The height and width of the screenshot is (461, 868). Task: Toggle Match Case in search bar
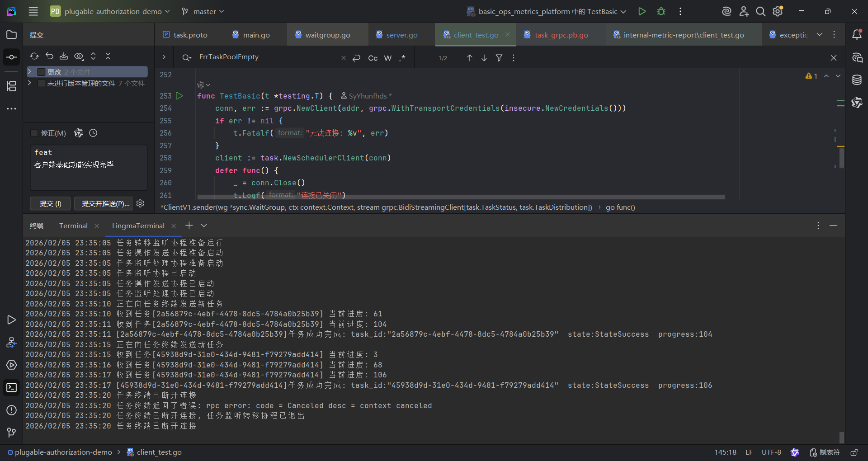point(373,58)
